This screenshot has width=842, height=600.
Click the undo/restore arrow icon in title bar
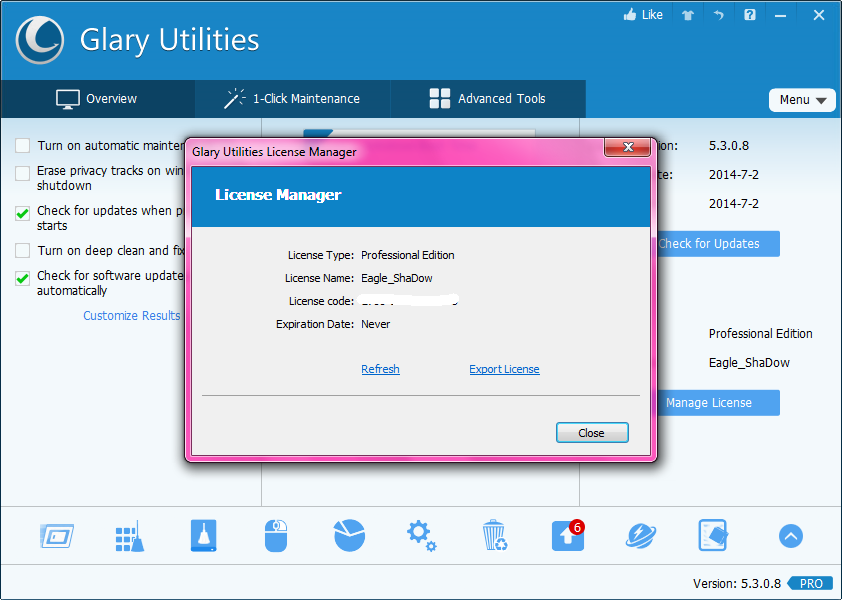coord(718,15)
